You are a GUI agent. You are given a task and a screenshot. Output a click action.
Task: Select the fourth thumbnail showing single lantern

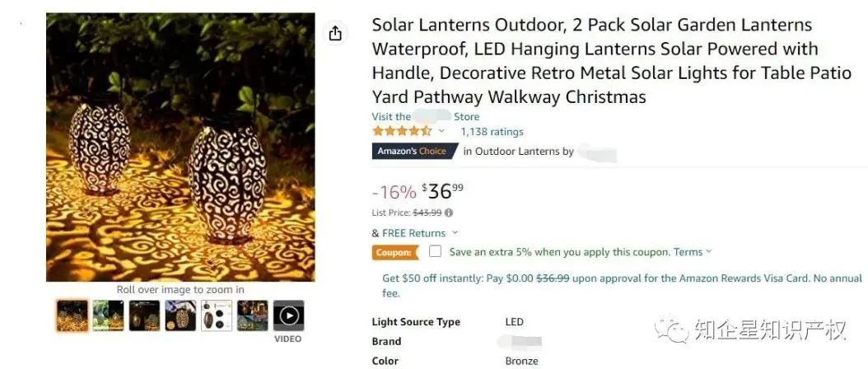coord(180,315)
